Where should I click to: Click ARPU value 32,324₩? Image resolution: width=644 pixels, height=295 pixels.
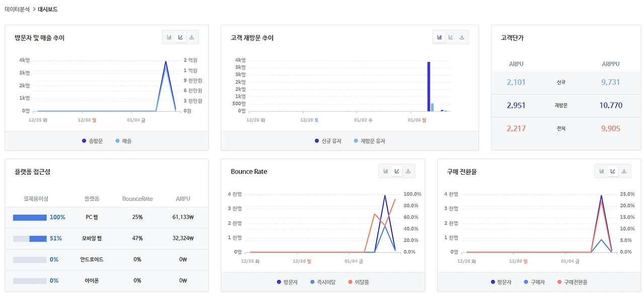click(183, 239)
